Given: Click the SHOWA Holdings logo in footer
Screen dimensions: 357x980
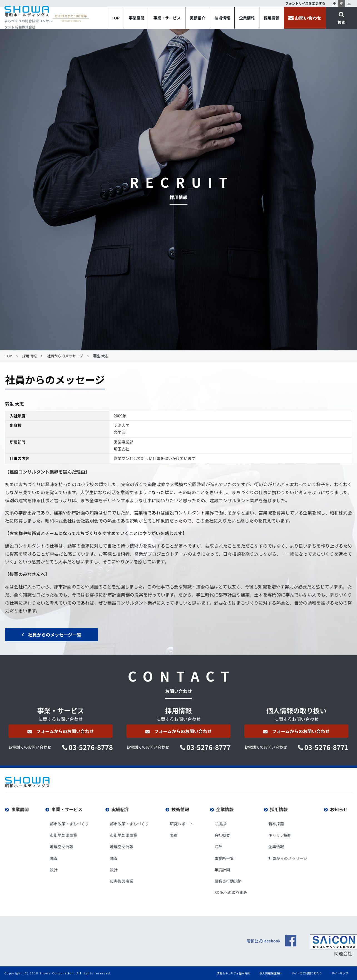Looking at the screenshot, I should [27, 782].
